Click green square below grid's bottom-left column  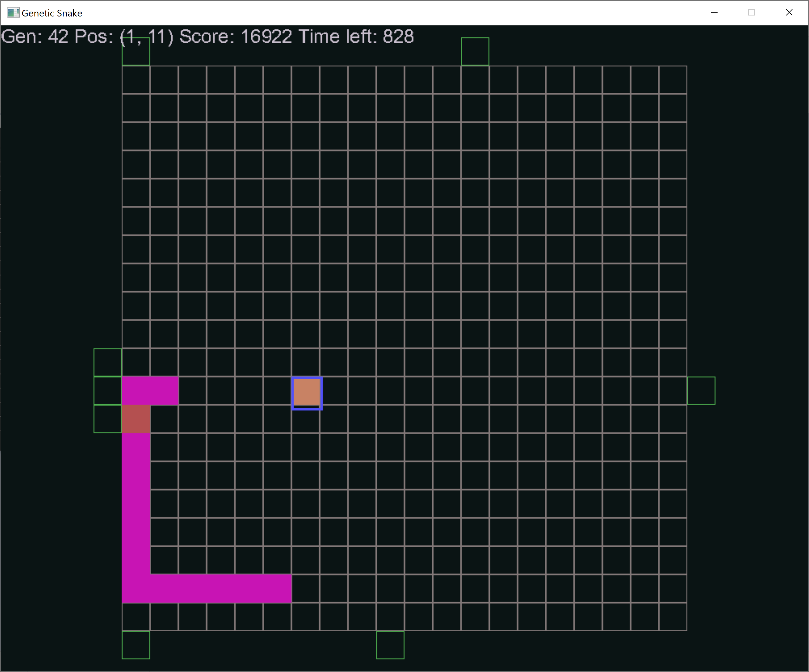pos(136,645)
